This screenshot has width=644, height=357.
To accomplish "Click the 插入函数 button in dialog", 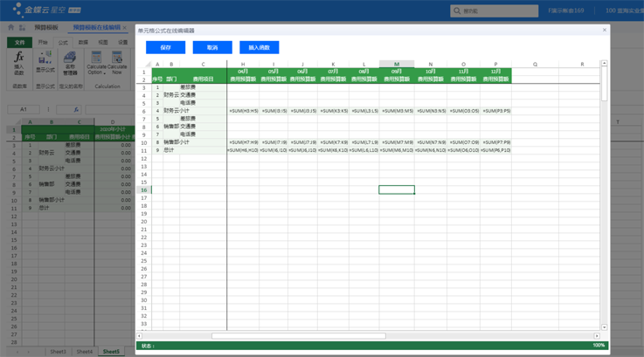I will click(x=260, y=47).
